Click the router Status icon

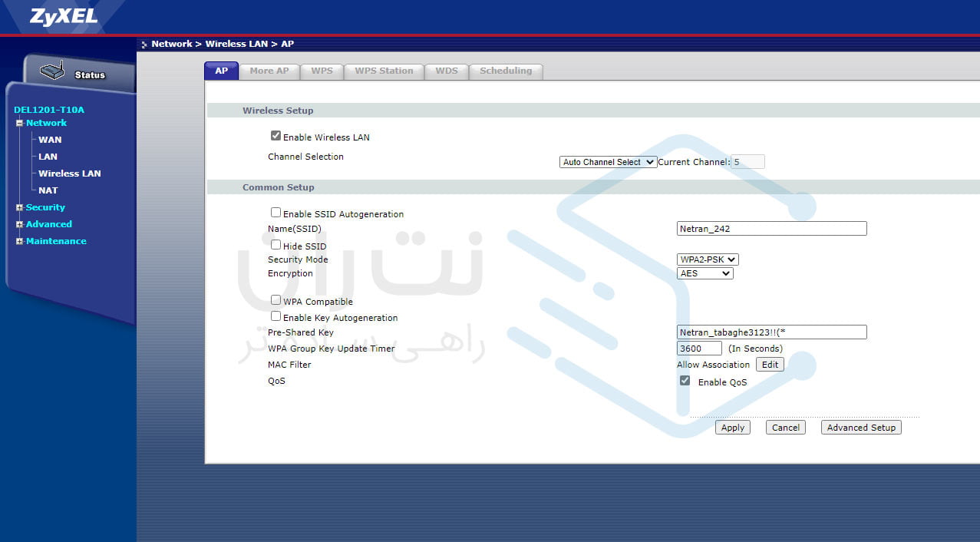(52, 72)
